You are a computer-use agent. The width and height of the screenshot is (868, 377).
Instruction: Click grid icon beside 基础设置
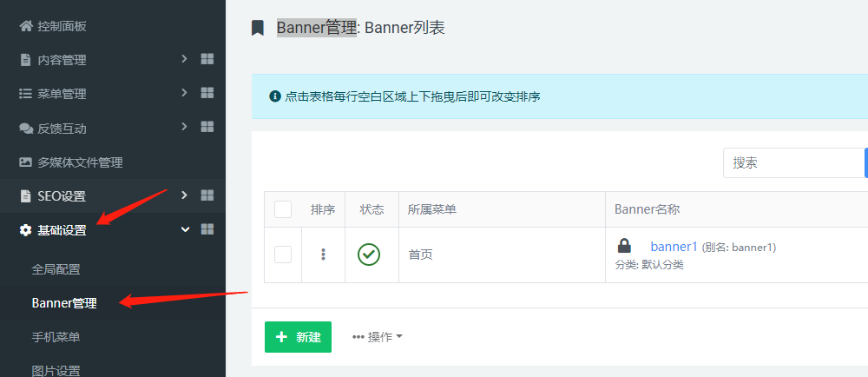coord(207,229)
